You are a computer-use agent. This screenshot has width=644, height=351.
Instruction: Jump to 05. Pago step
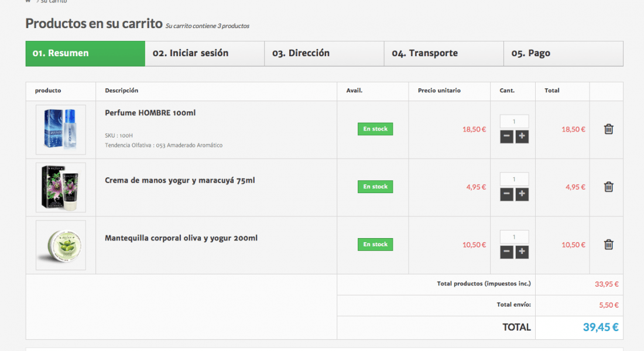point(563,53)
